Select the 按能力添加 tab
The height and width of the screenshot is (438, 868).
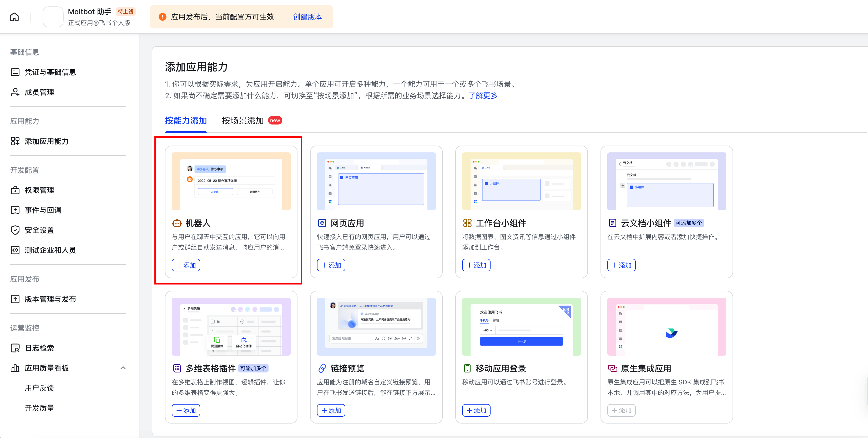(186, 120)
